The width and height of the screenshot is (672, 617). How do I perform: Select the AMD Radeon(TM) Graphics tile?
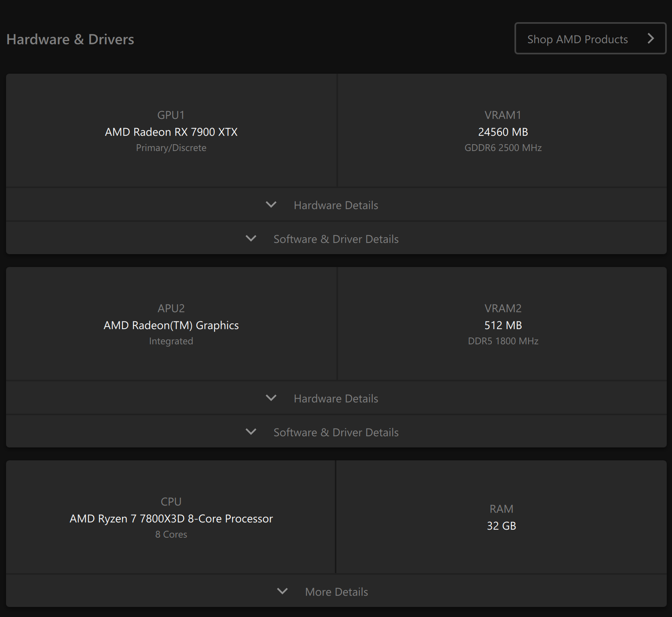pos(171,323)
